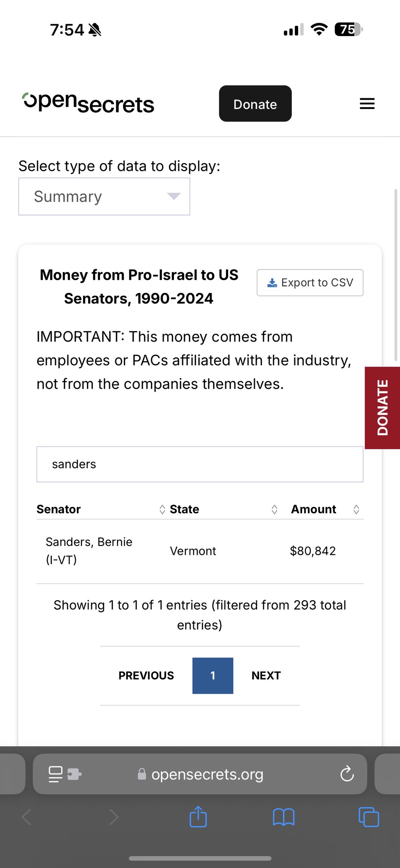Image resolution: width=400 pixels, height=868 pixels.
Task: Reload the page with the refresh icon
Action: [347, 774]
